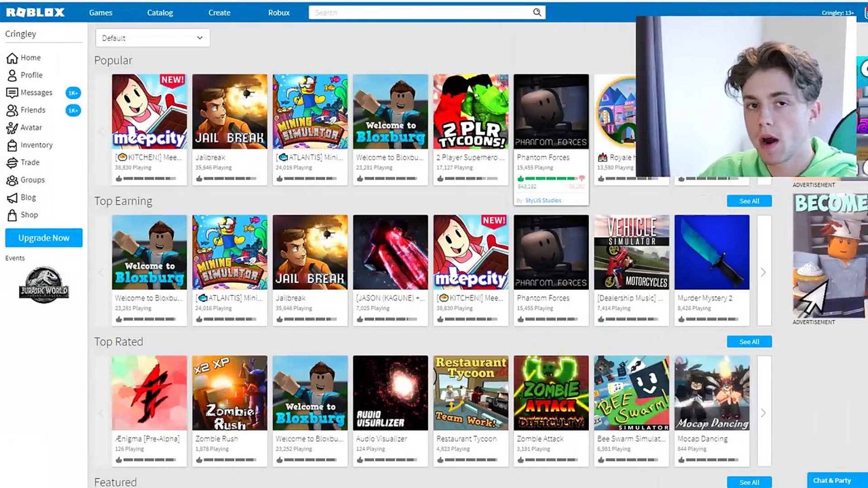Image resolution: width=868 pixels, height=488 pixels.
Task: Click the Avatar icon in sidebar
Action: click(x=12, y=128)
